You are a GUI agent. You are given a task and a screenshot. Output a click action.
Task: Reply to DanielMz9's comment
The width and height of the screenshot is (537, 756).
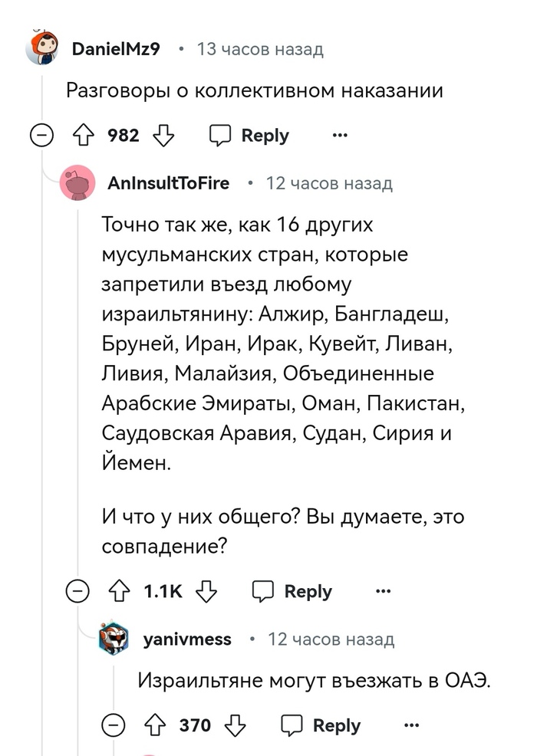249,136
